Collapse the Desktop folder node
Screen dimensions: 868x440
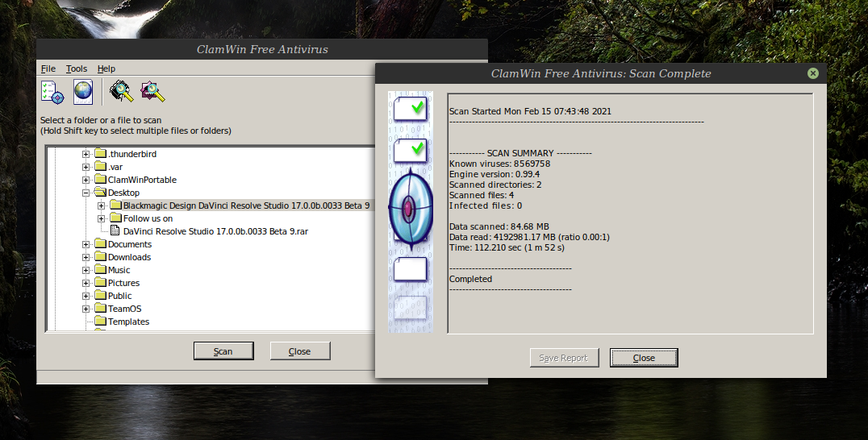(86, 193)
